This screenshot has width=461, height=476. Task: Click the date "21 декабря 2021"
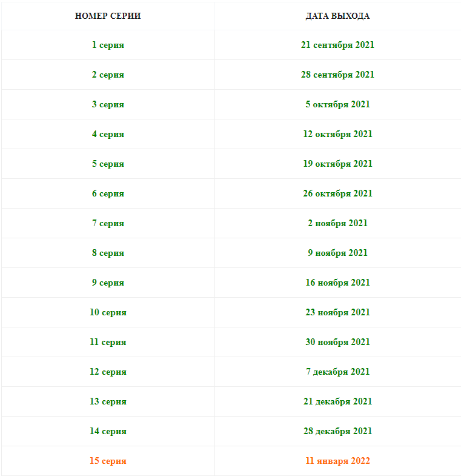(x=337, y=401)
